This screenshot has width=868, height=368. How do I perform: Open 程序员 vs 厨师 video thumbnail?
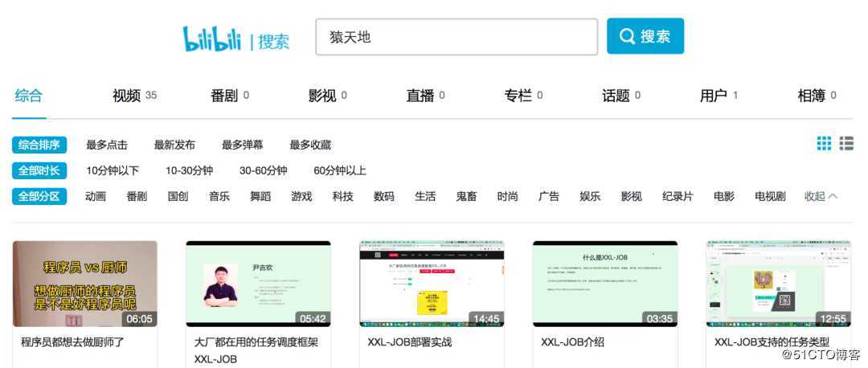click(x=84, y=284)
